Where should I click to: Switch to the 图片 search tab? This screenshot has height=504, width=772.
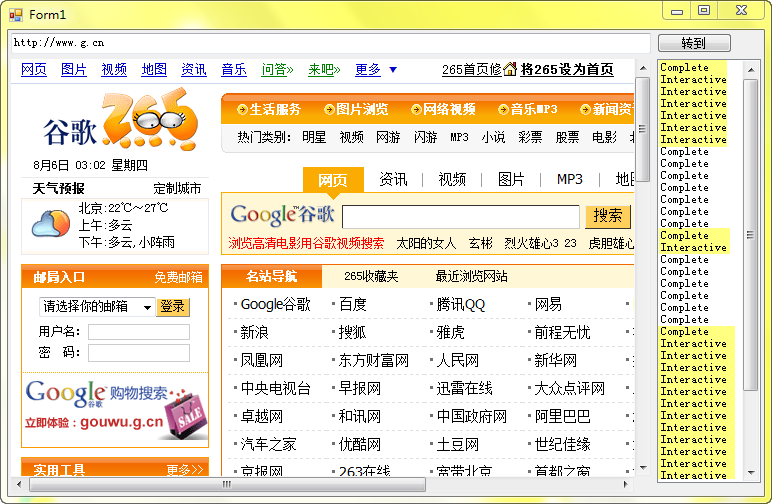pos(511,179)
